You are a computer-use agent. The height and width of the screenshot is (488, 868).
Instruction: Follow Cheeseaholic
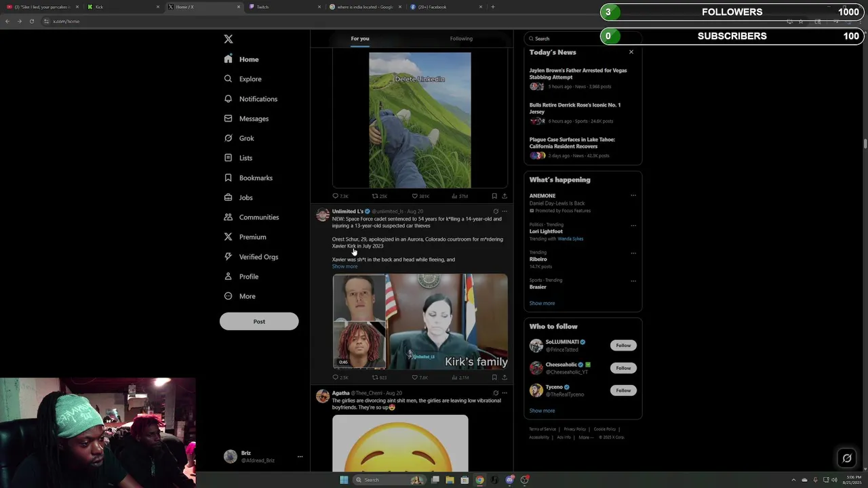(x=623, y=368)
